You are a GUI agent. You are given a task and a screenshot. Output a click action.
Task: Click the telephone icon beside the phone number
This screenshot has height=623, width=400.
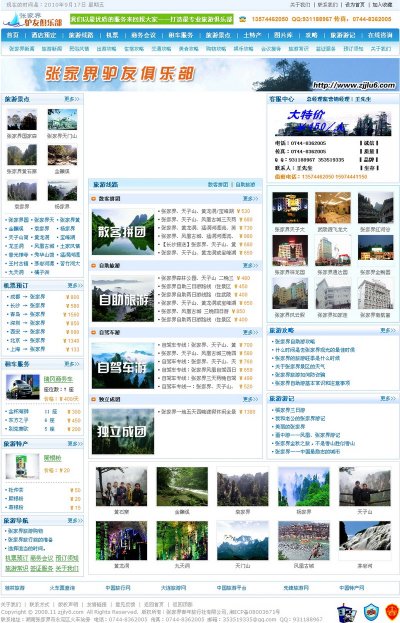point(242,19)
